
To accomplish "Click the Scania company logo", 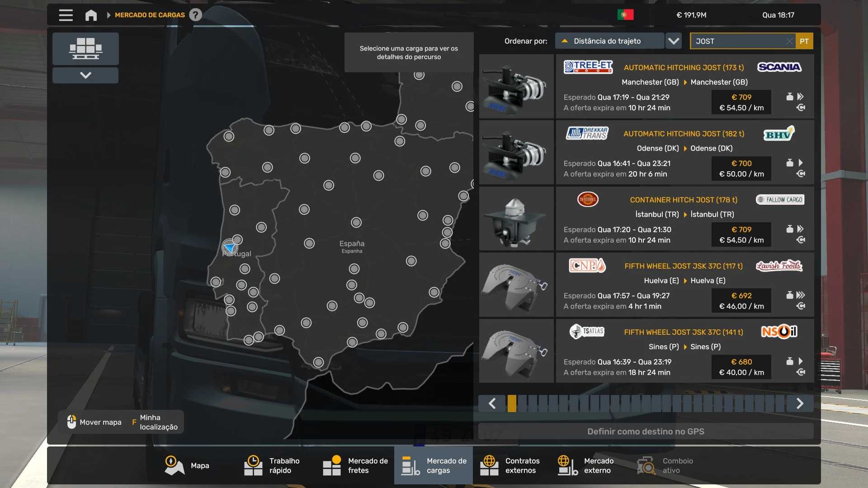I will point(779,67).
